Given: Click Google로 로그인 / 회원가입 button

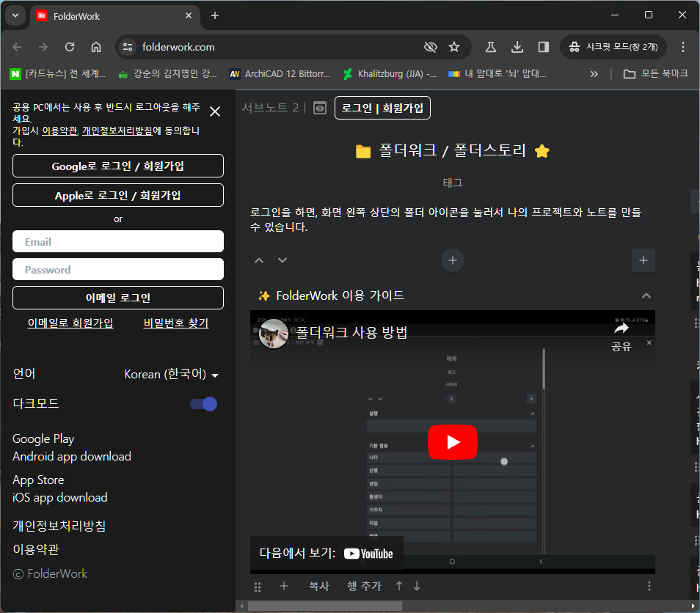Looking at the screenshot, I should [x=118, y=166].
